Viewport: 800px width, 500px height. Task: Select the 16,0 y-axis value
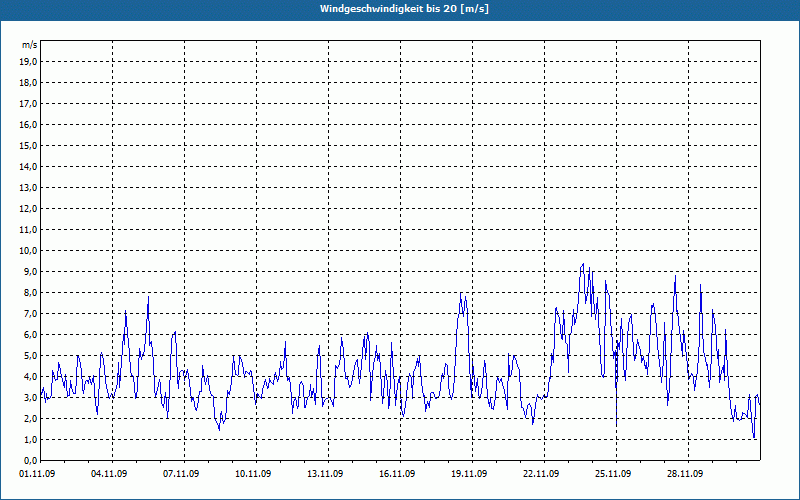[29, 124]
